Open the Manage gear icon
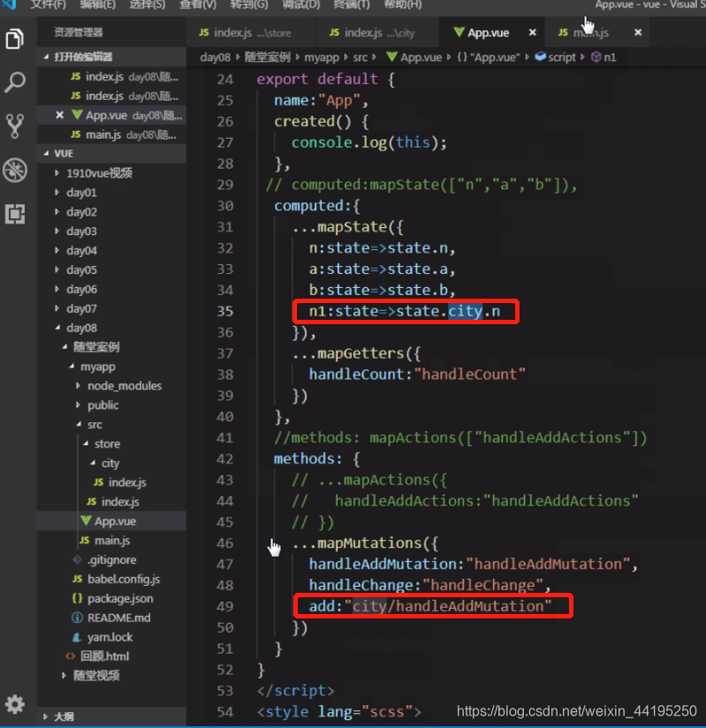Screen dimensions: 706x728 (x=15, y=704)
